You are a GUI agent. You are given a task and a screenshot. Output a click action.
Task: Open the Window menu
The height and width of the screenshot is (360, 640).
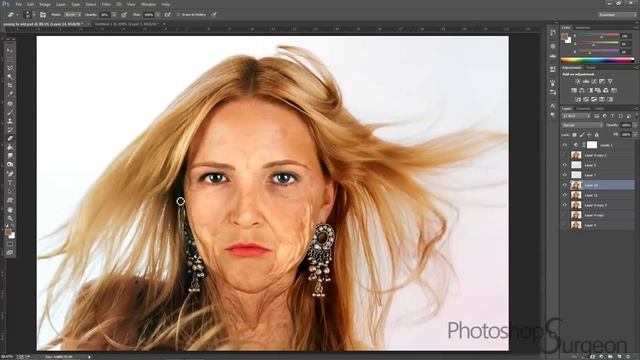point(149,4)
